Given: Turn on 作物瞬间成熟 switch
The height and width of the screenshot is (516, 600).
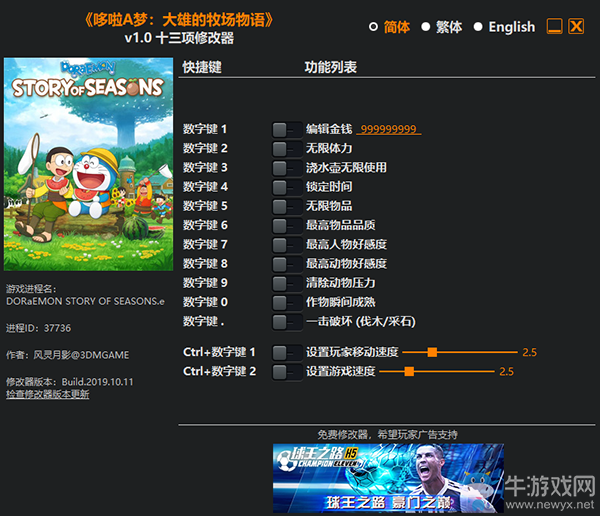Looking at the screenshot, I should 287,303.
